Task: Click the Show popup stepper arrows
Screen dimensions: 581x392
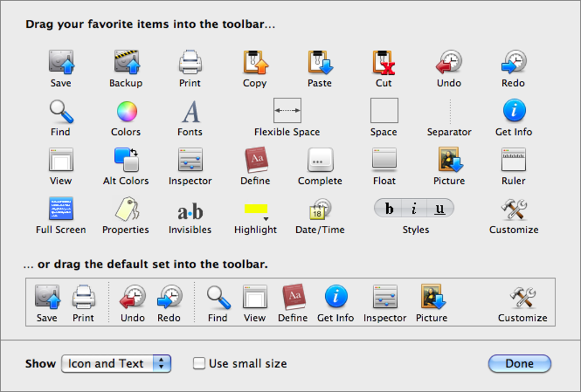Action: 162,364
